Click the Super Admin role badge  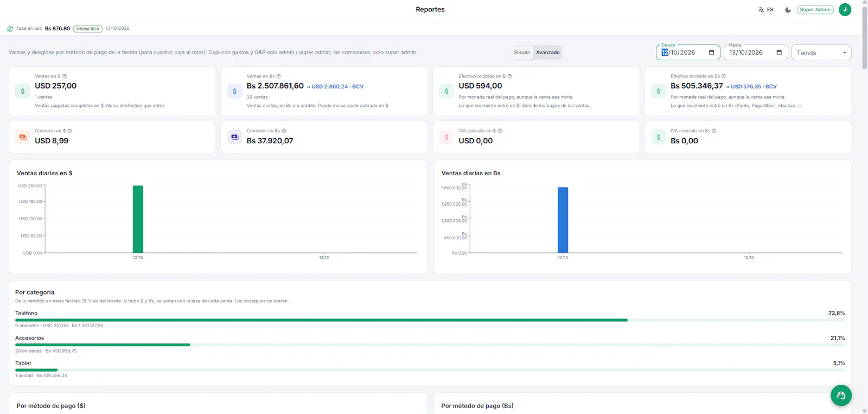tap(815, 10)
